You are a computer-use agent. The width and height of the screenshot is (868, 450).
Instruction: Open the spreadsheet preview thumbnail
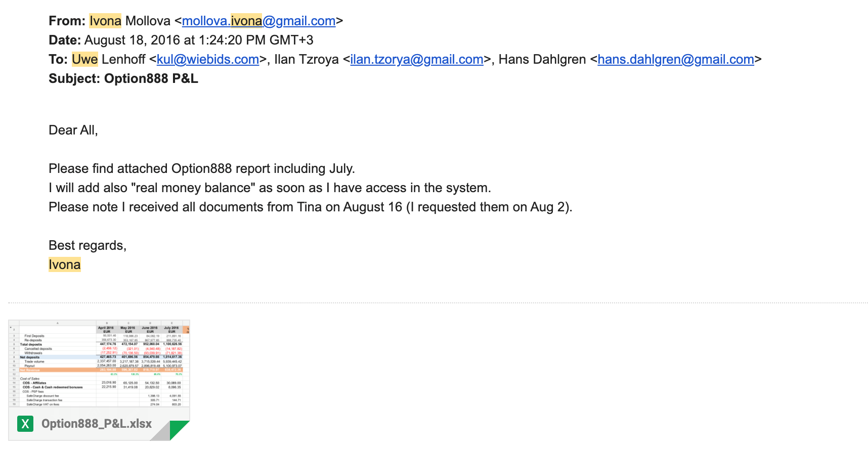click(99, 364)
